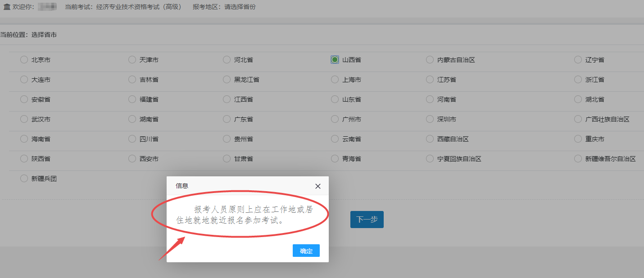Viewport: 644px width, 278px height.
Task: Pick 黑龙江省 radio button
Action: coord(227,80)
